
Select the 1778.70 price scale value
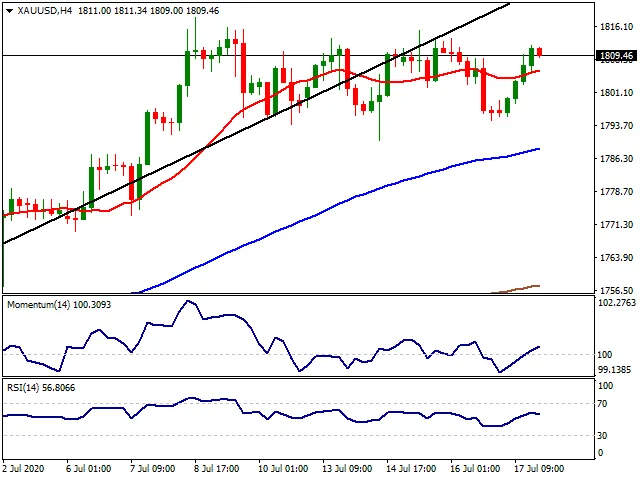coord(616,192)
